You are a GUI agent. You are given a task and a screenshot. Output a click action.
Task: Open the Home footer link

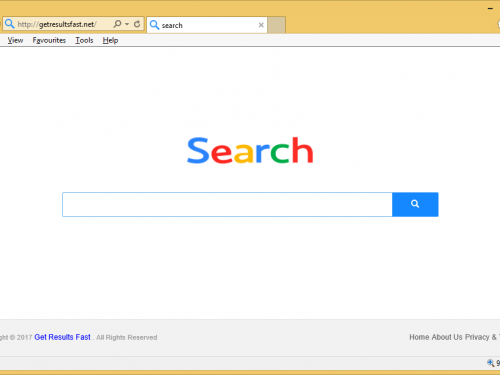(x=419, y=337)
